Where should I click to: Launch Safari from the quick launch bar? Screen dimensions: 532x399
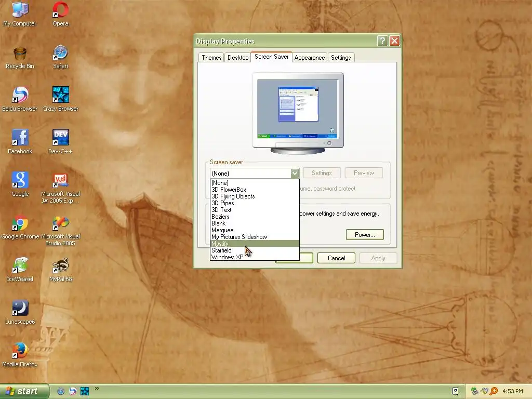point(61,391)
